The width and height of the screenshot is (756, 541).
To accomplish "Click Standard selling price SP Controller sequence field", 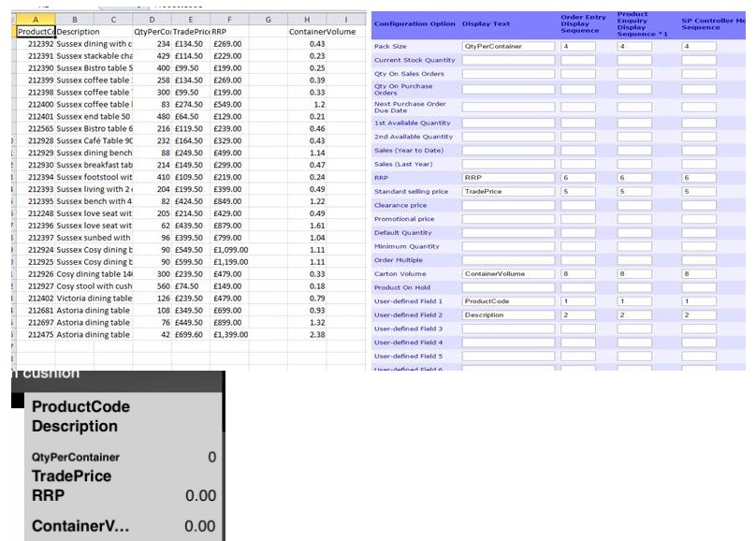I will pos(699,192).
